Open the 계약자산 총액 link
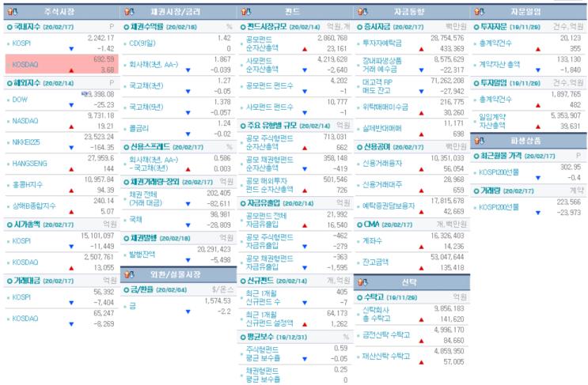 coord(499,65)
